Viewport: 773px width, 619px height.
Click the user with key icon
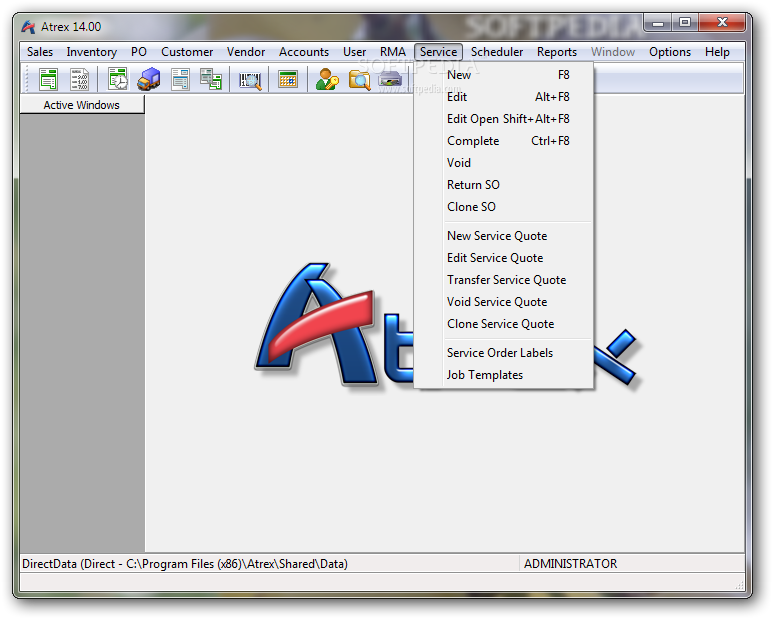[327, 79]
